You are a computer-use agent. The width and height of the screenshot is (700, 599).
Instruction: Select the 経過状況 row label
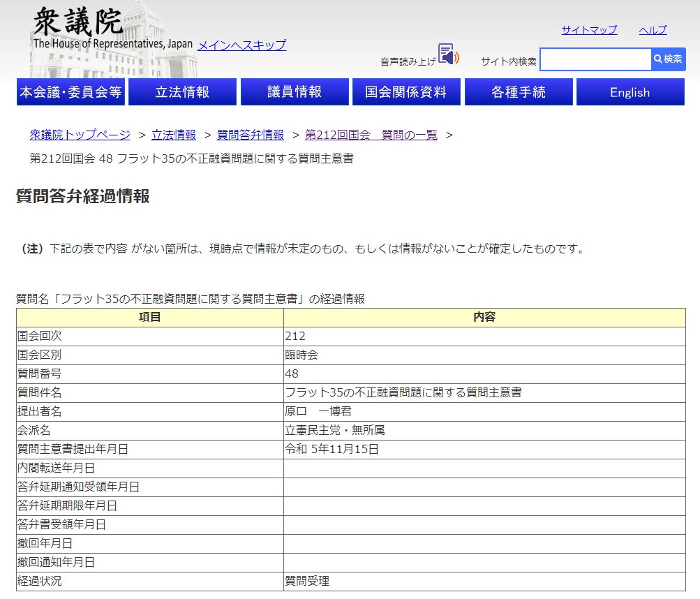point(150,582)
